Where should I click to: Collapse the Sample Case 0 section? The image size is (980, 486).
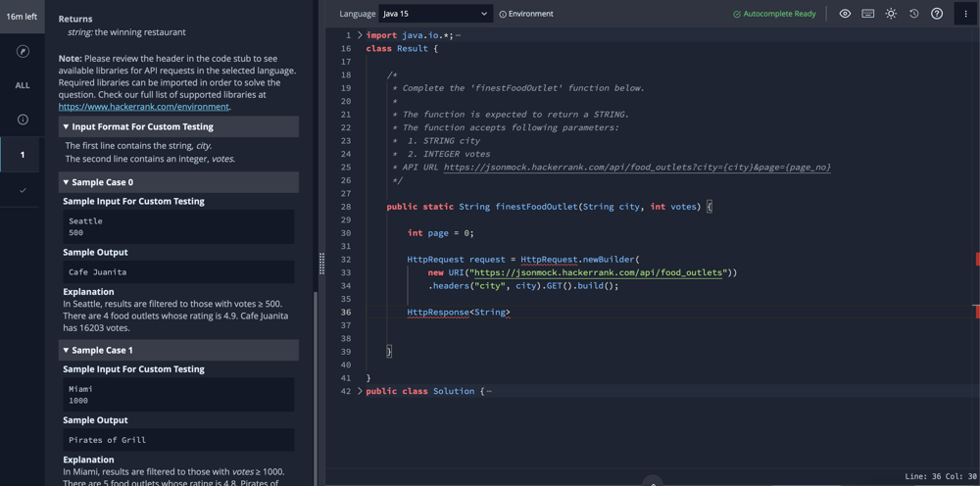pos(178,182)
